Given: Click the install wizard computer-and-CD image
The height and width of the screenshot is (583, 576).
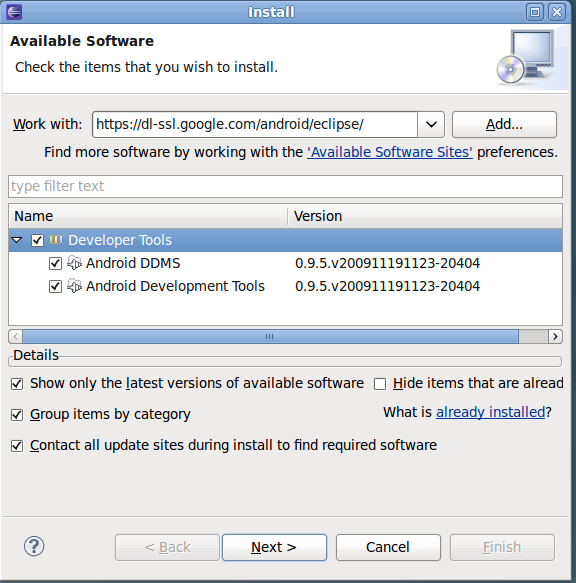Looking at the screenshot, I should coord(527,57).
